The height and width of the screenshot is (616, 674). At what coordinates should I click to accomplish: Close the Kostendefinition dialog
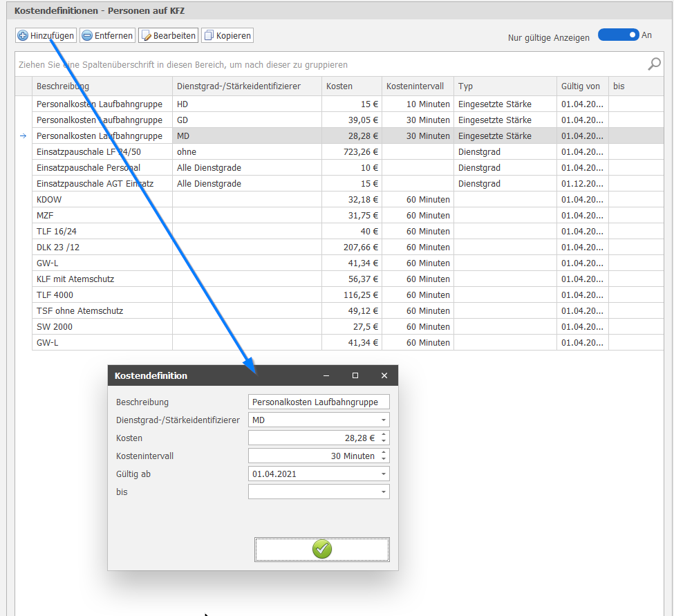click(384, 375)
